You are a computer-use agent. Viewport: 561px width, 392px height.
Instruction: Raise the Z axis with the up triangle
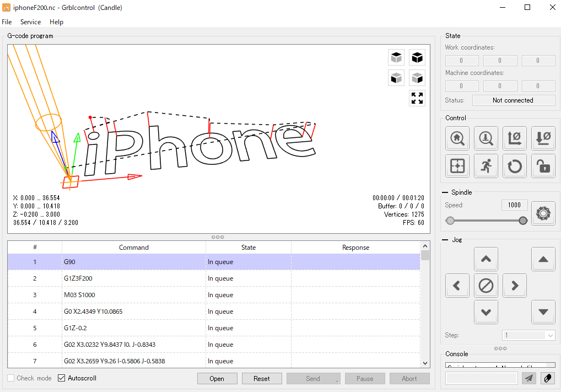click(x=543, y=259)
